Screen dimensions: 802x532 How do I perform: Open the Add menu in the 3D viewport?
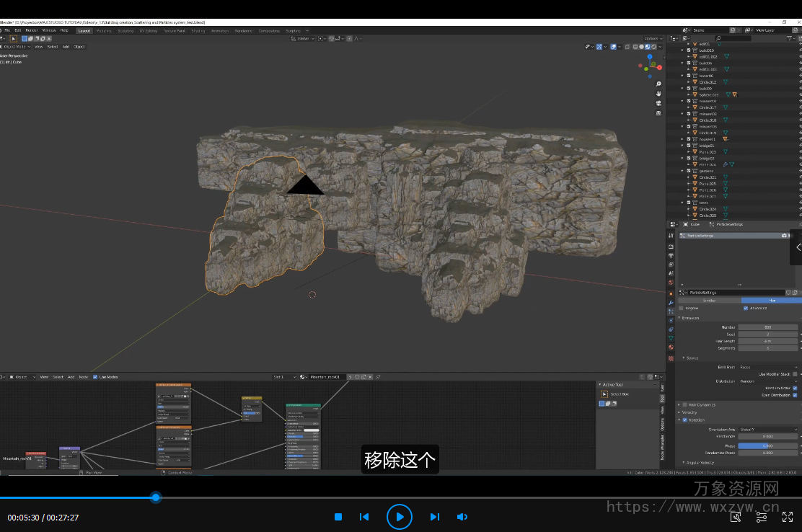coord(66,46)
